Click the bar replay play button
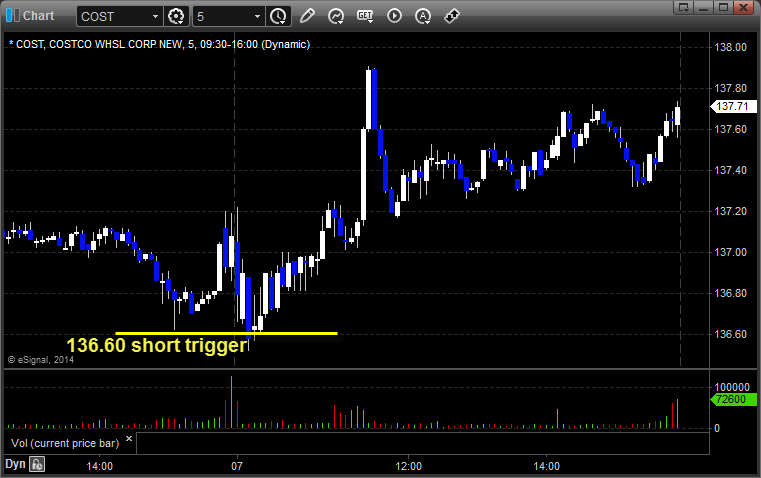The image size is (761, 478). [394, 16]
